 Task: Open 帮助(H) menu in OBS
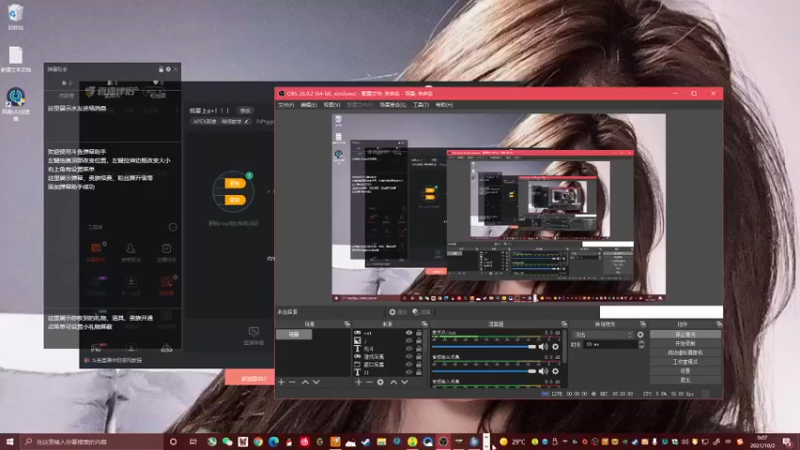click(x=444, y=105)
